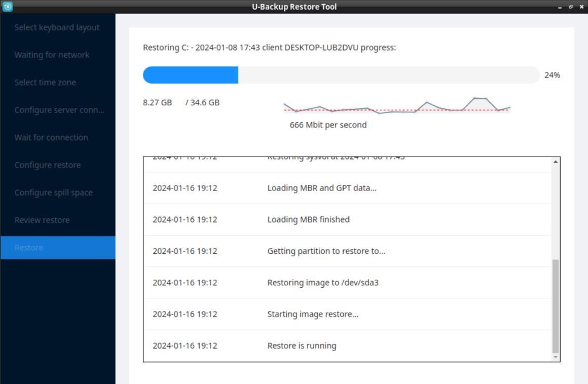The width and height of the screenshot is (588, 384).
Task: Click the U-Backup app icon in title bar
Action: point(7,7)
